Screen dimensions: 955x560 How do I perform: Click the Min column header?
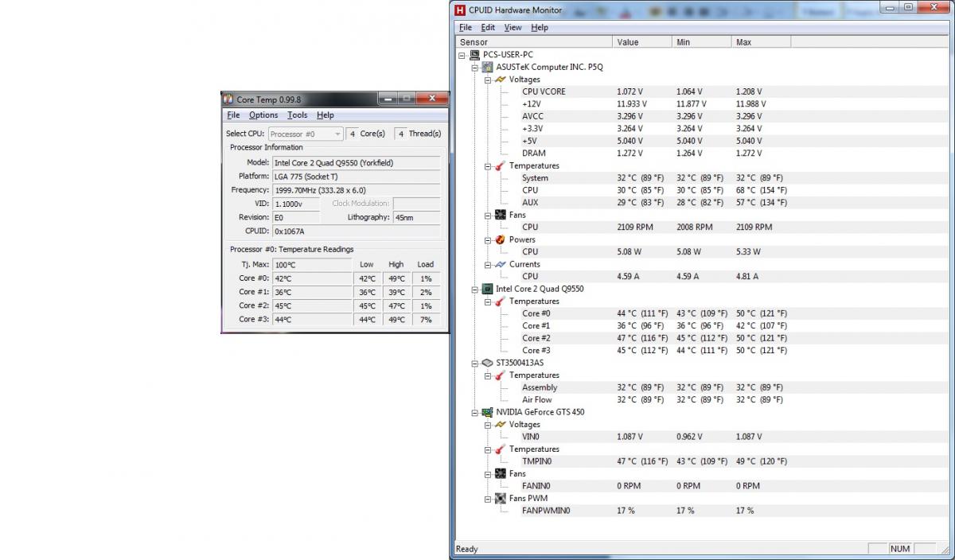pos(703,42)
